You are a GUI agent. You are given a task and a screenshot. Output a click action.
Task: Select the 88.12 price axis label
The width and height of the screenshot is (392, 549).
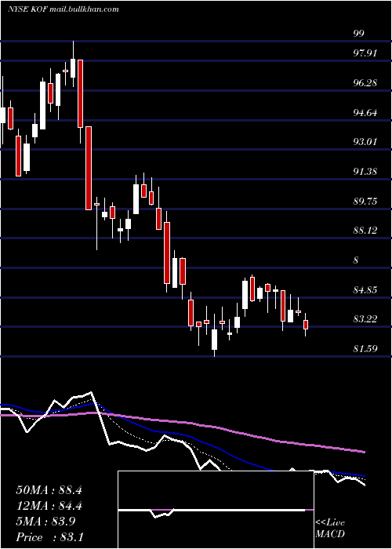point(365,231)
